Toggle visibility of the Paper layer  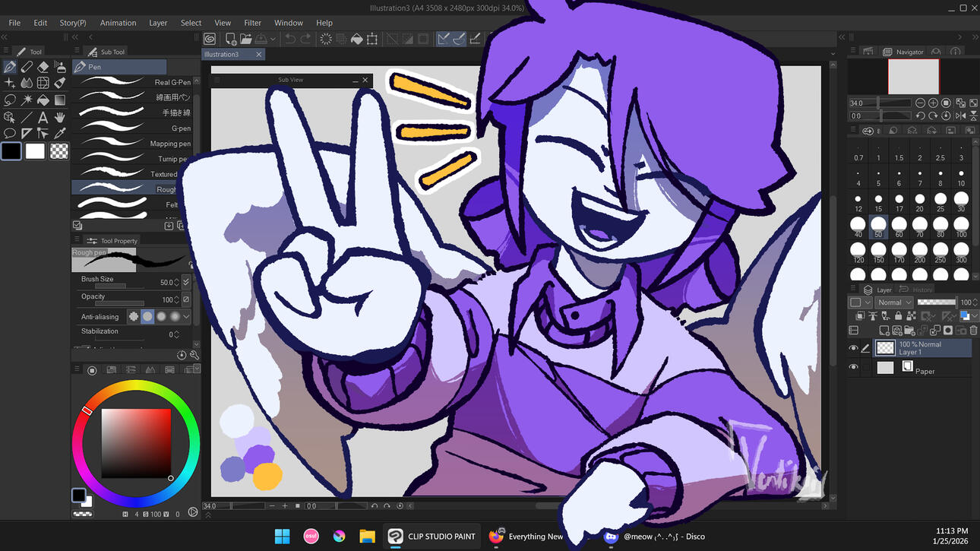click(x=853, y=367)
